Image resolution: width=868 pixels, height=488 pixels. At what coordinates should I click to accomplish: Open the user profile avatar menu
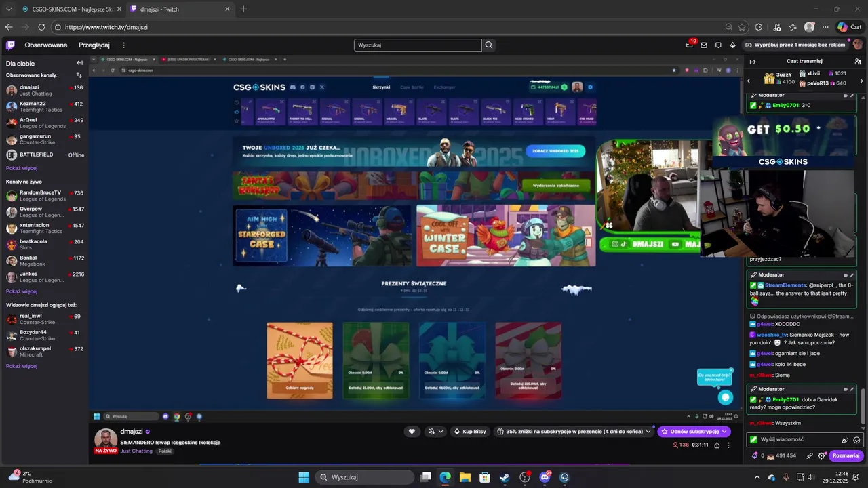(x=858, y=45)
